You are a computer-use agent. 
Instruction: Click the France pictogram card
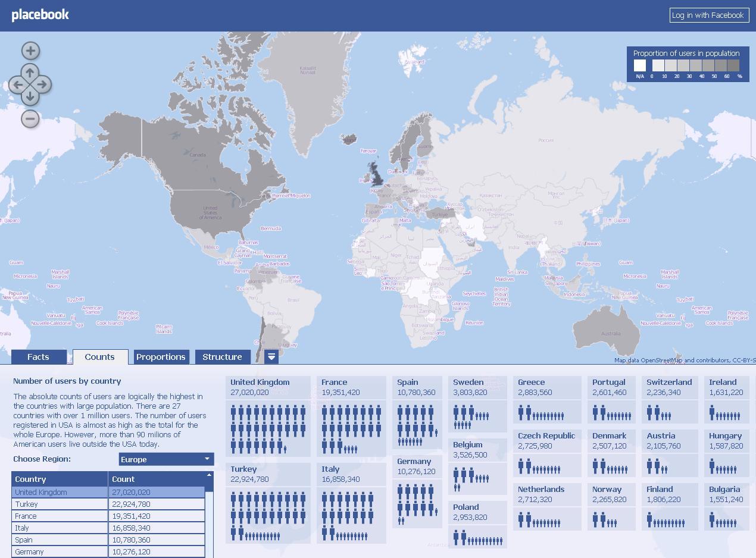point(351,416)
